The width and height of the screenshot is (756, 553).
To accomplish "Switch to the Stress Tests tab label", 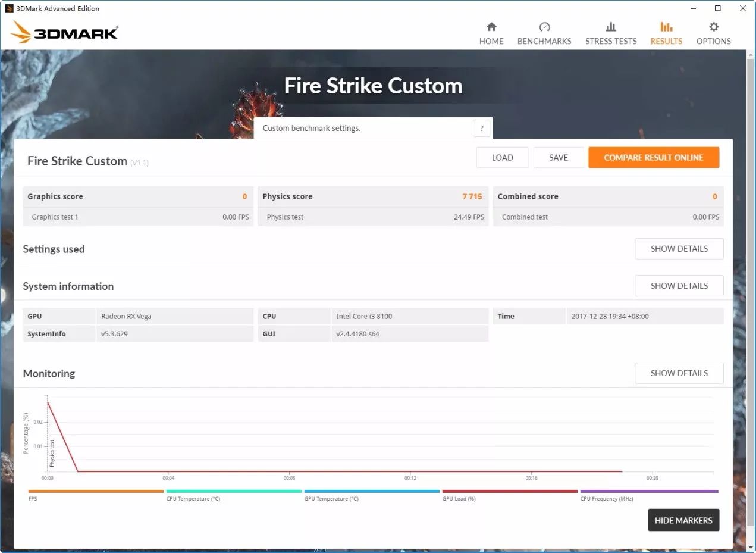I will pos(611,41).
